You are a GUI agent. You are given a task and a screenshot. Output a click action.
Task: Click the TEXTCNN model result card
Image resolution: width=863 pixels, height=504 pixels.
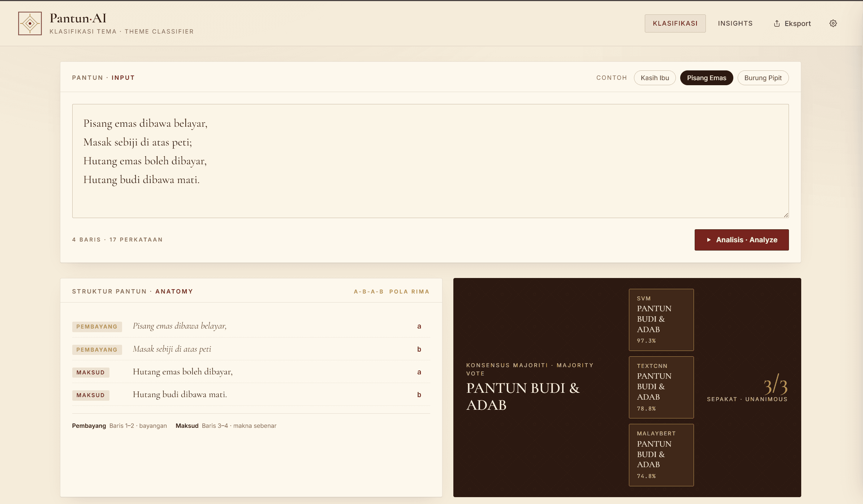[661, 387]
